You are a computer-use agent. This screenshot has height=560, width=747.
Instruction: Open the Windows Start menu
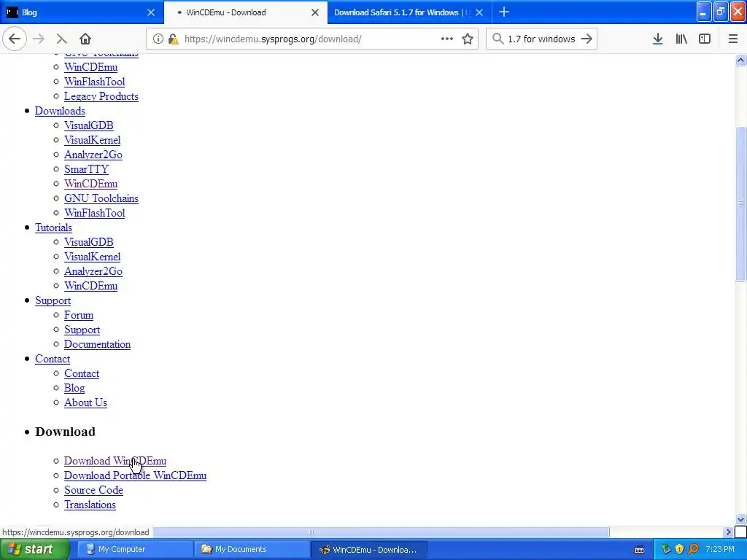(34, 550)
